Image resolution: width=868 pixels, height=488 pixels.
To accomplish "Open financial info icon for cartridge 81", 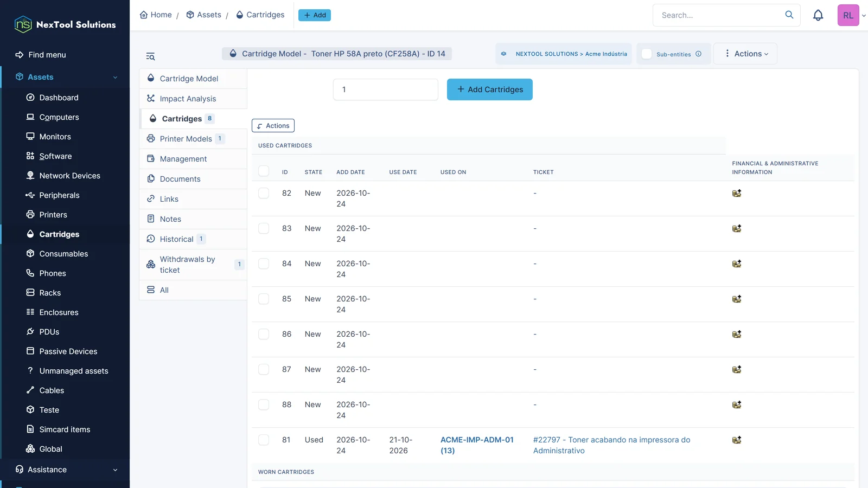I will tap(737, 440).
